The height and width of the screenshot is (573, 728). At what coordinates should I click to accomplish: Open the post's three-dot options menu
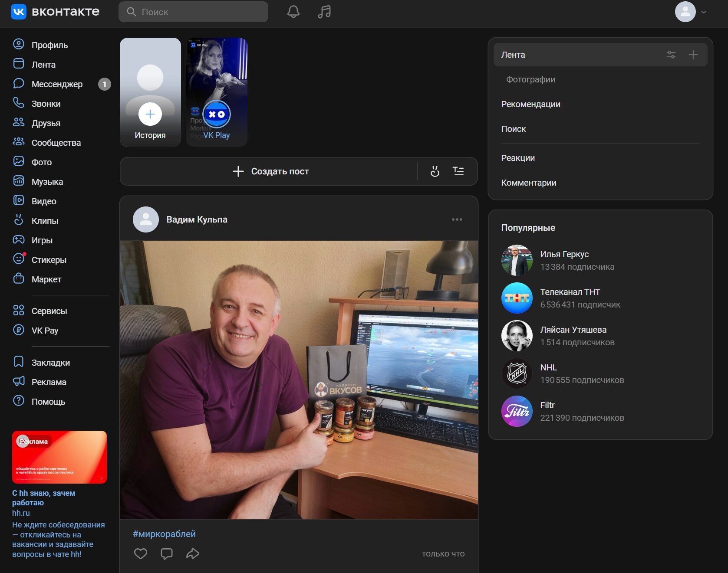tap(457, 219)
